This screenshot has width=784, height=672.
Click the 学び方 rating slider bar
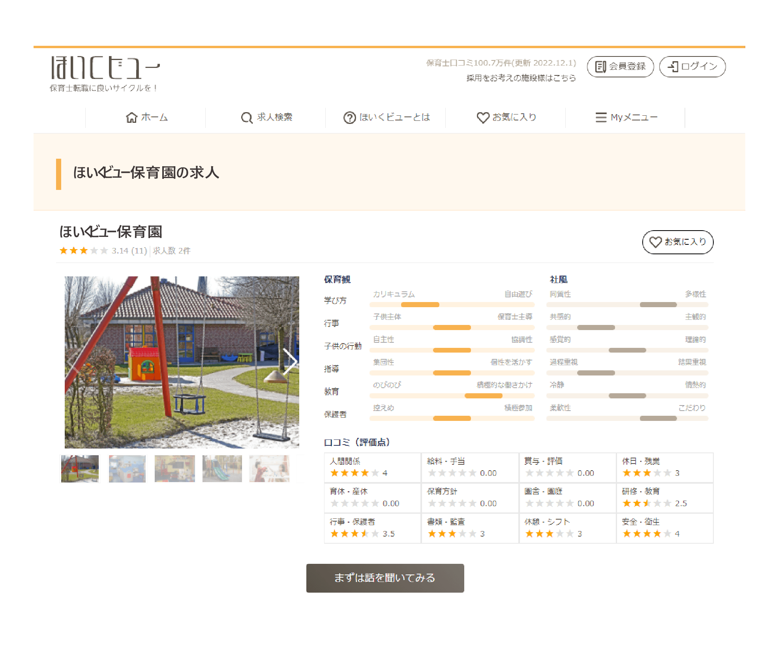(451, 304)
